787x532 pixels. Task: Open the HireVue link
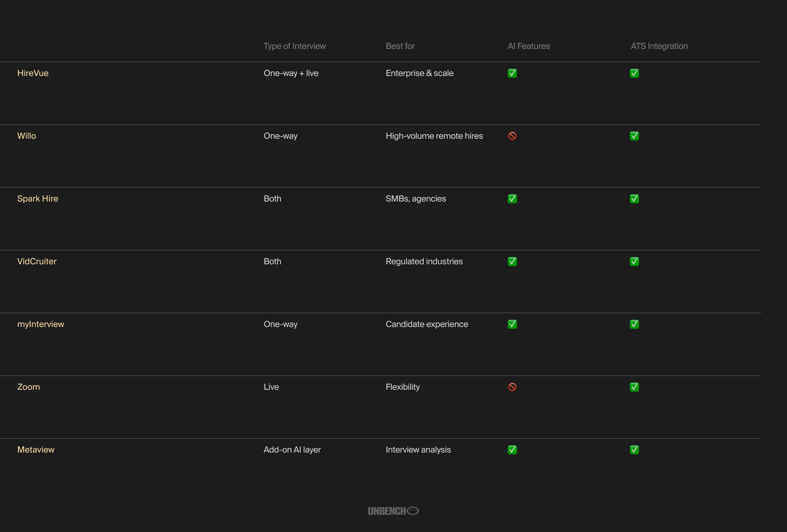pos(33,73)
